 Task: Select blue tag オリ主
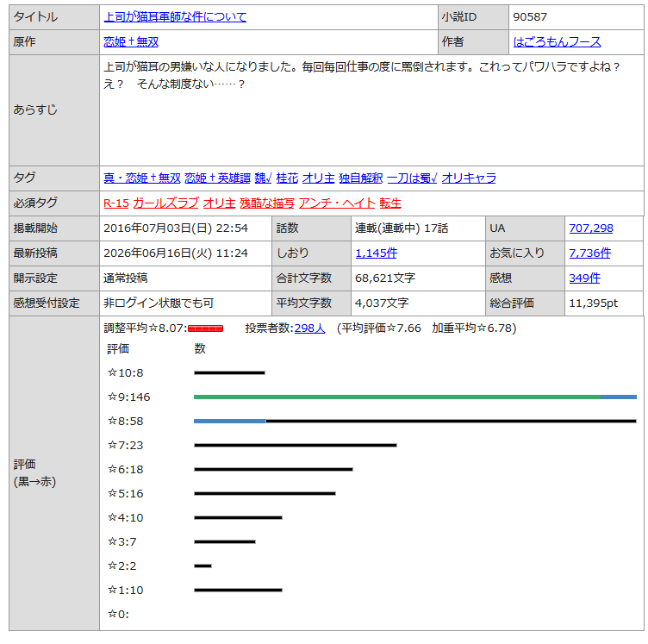pyautogui.click(x=318, y=178)
